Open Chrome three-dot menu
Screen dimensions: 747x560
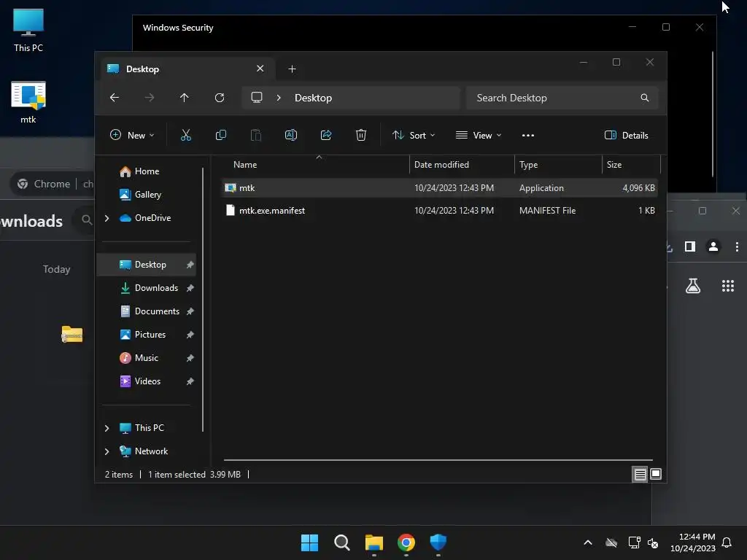pos(737,246)
